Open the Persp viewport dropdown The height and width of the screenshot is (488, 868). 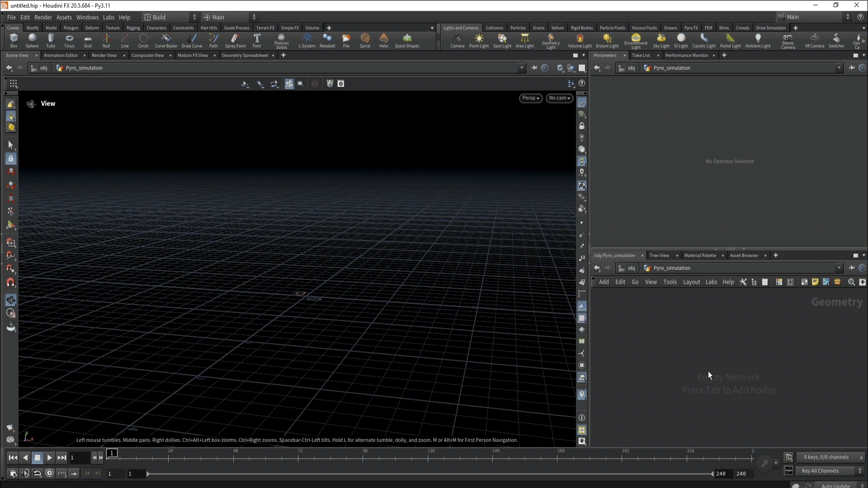tap(530, 98)
